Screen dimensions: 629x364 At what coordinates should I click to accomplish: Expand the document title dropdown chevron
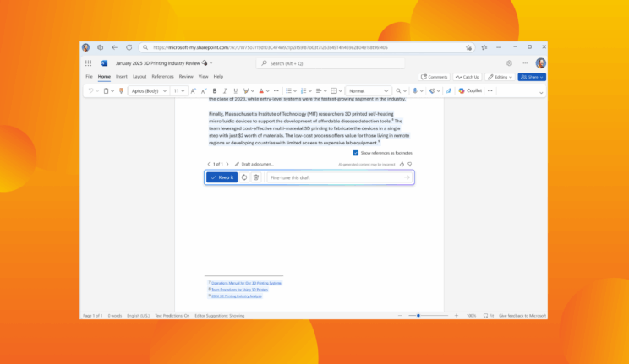click(211, 63)
